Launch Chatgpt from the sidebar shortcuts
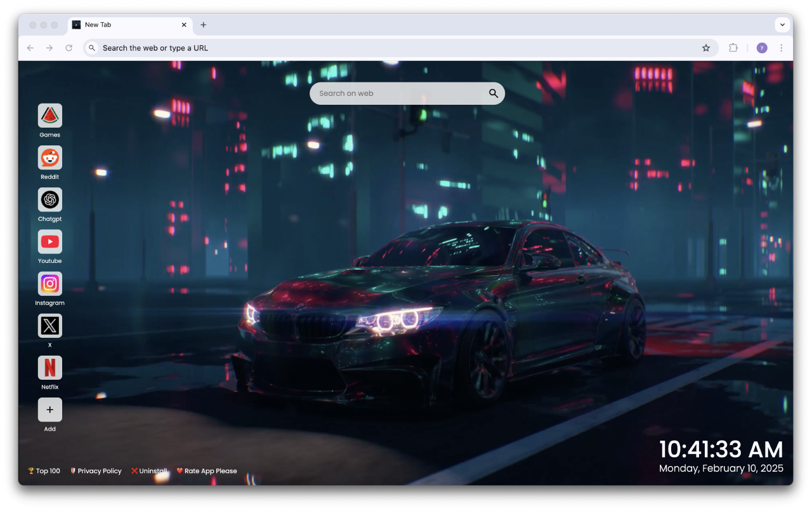The image size is (812, 508). coord(49,200)
